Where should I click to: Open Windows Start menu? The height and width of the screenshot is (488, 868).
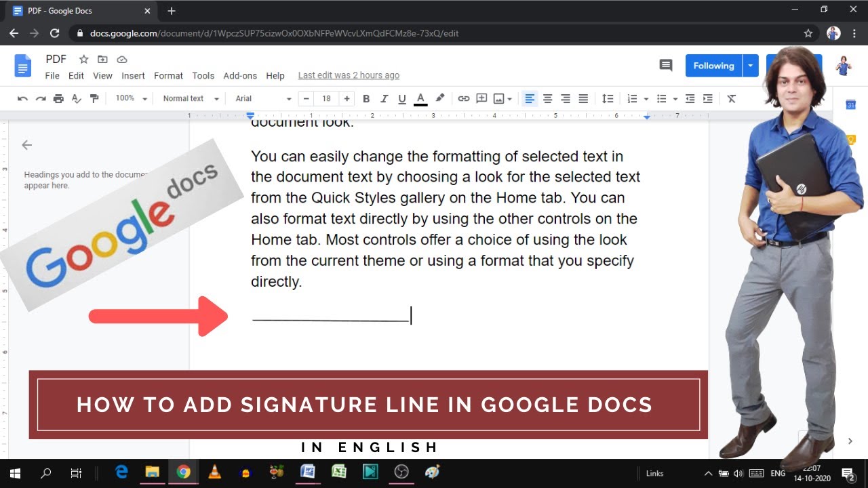pos(15,473)
